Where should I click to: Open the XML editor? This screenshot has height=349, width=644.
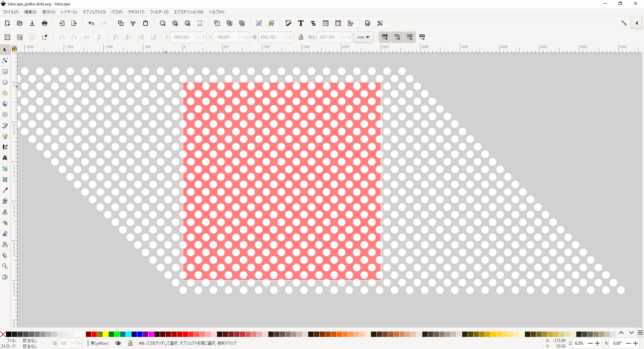(x=326, y=23)
